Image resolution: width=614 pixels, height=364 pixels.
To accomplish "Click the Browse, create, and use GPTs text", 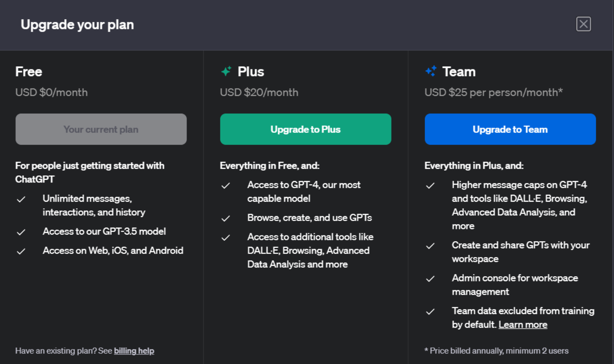I will point(310,218).
